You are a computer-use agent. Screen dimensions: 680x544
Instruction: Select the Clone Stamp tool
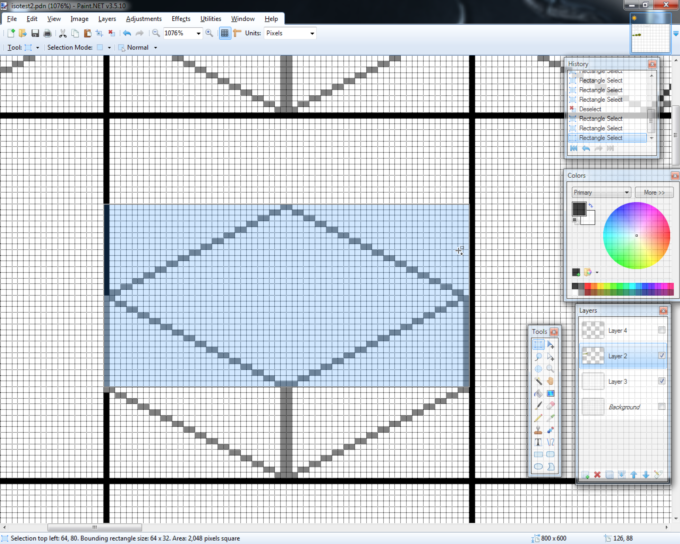(x=538, y=430)
